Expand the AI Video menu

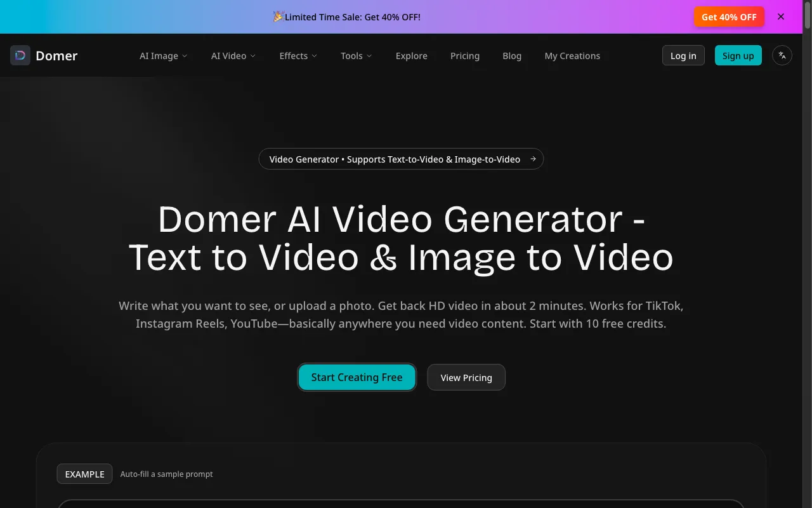pos(233,56)
